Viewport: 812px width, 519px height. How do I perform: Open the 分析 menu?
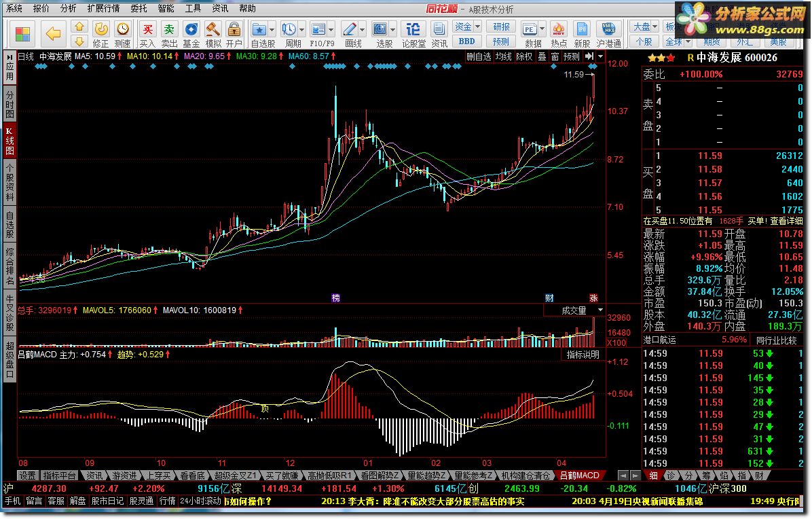[68, 8]
